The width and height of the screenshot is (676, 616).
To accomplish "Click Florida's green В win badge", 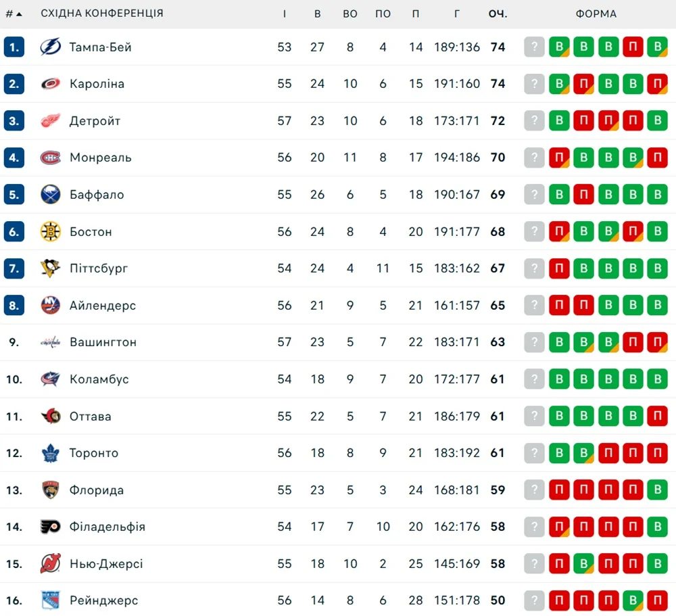I will [x=657, y=490].
